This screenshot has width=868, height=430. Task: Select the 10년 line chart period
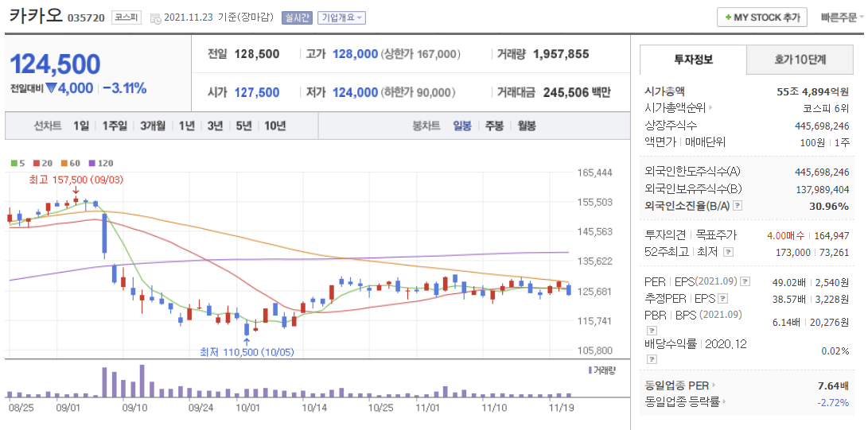click(x=275, y=126)
